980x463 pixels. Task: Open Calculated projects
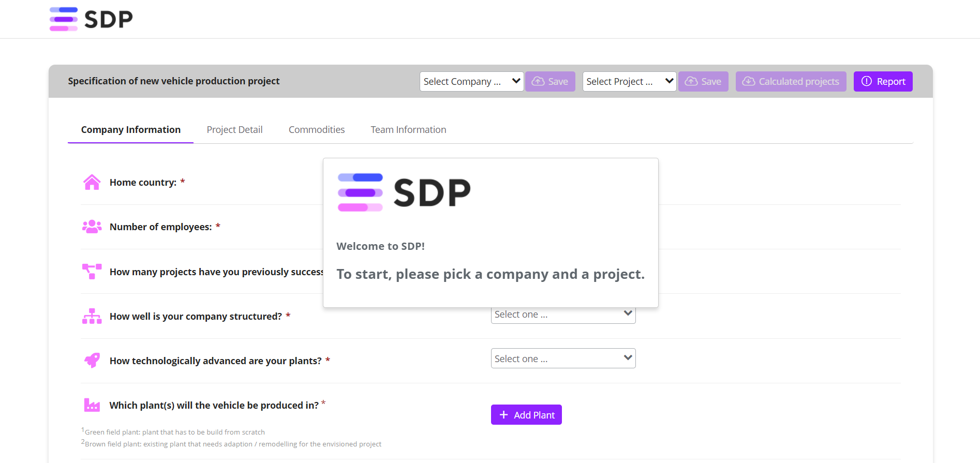[791, 81]
